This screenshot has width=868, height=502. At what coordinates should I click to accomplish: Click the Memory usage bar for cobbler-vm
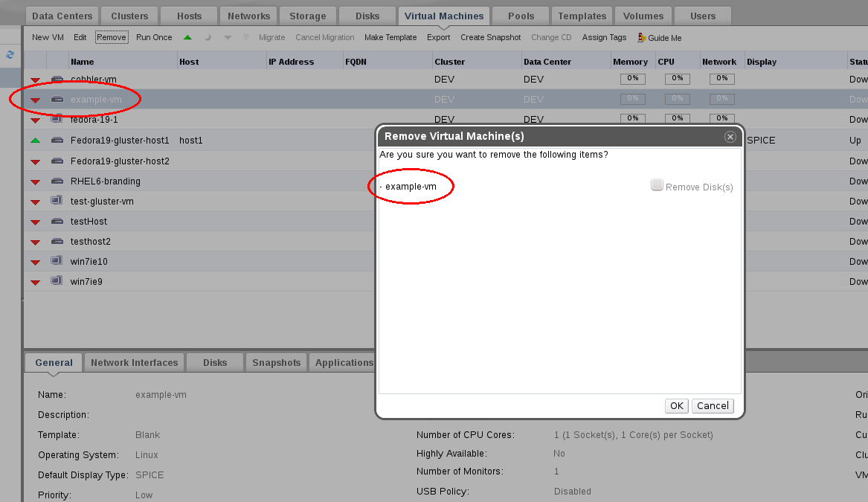[x=632, y=79]
